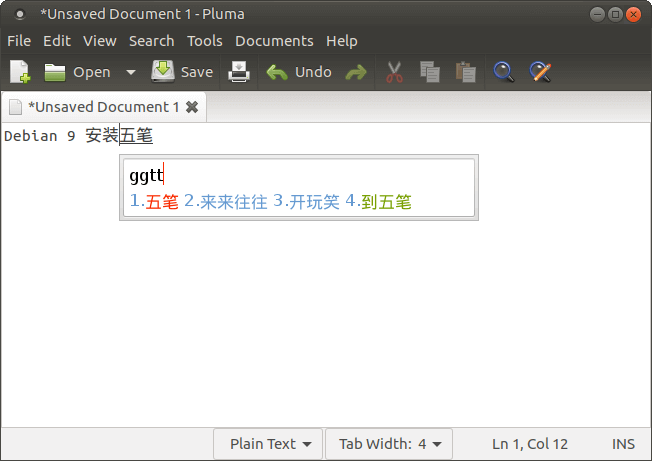The height and width of the screenshot is (461, 652).
Task: Open the Tab Width dropdown
Action: (389, 444)
